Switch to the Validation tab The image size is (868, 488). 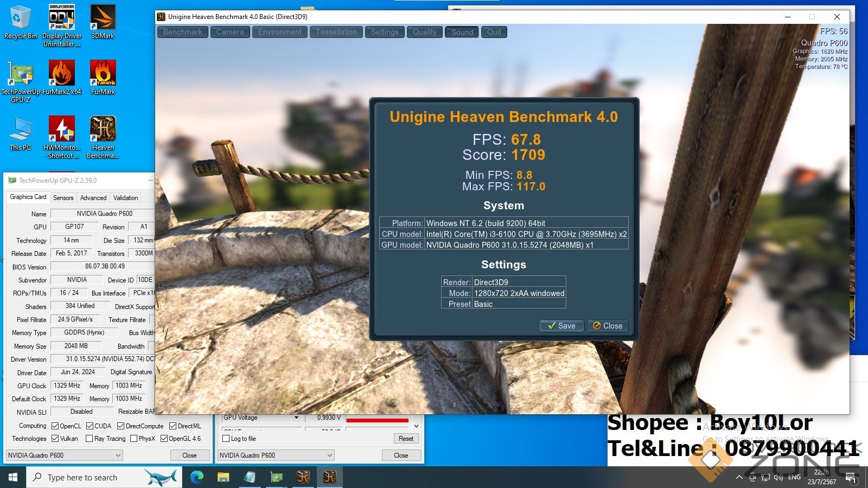126,198
